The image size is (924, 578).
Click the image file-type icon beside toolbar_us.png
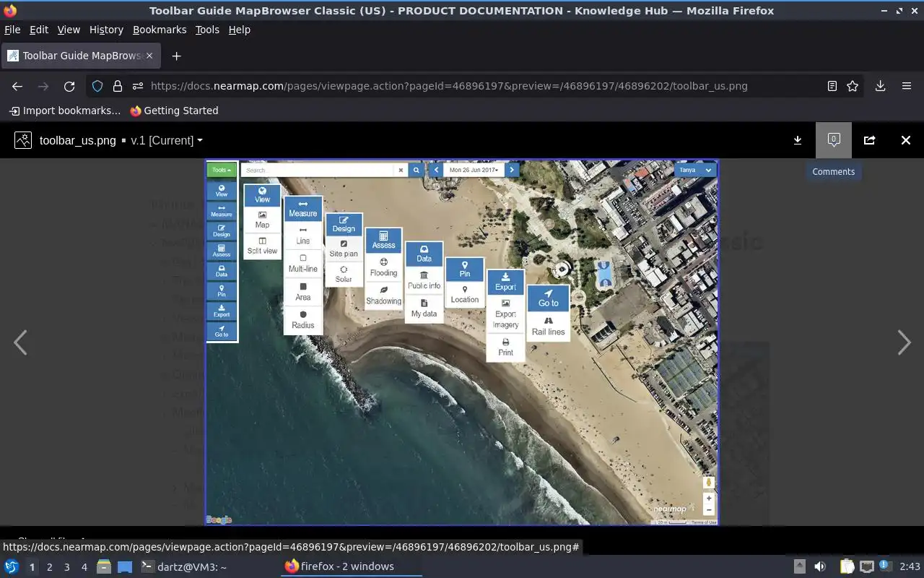(23, 140)
